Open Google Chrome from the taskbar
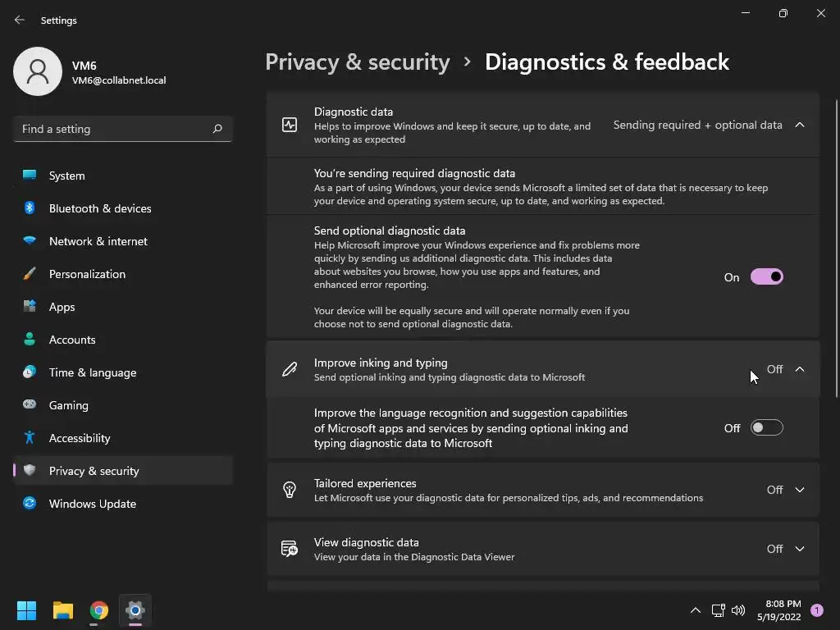Screen dimensions: 840x630 click(x=99, y=610)
